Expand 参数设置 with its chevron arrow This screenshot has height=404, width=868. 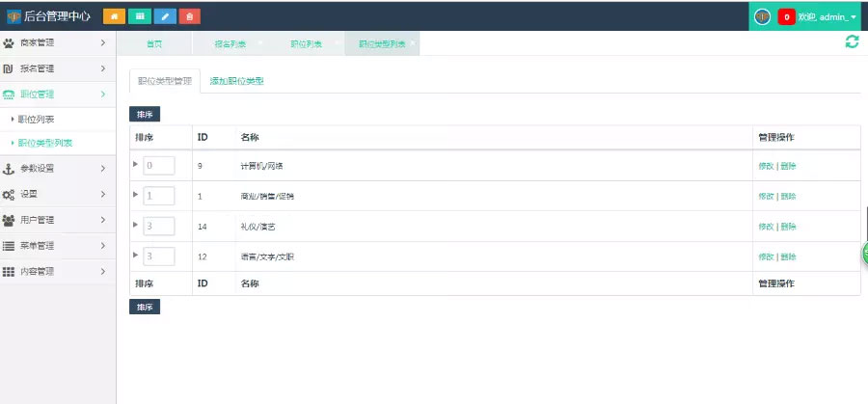tap(103, 168)
